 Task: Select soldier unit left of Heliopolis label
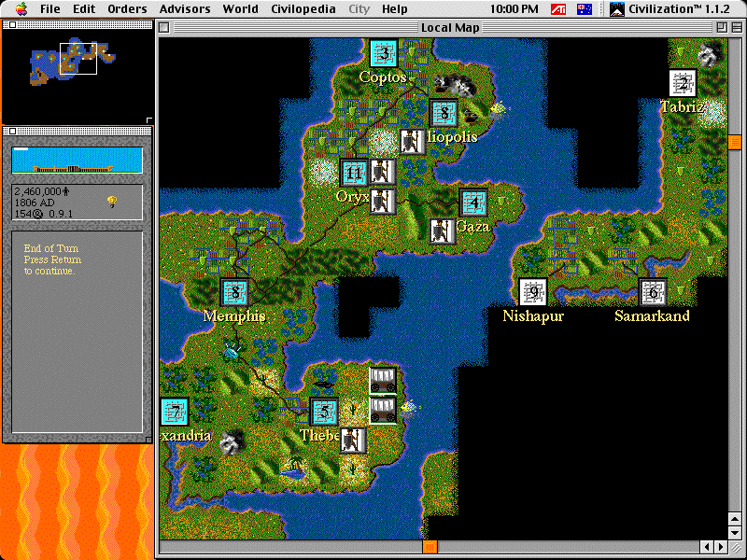[413, 142]
